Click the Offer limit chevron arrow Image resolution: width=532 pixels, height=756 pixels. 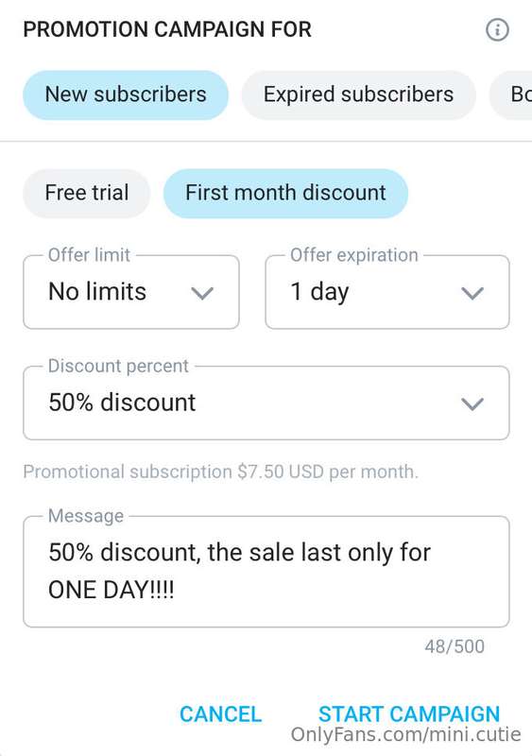tap(202, 293)
